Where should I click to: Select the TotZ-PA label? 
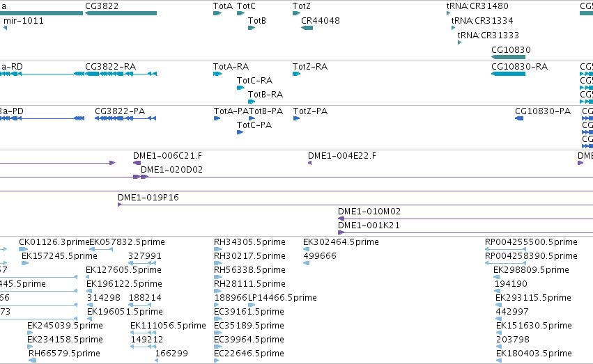[x=311, y=111]
